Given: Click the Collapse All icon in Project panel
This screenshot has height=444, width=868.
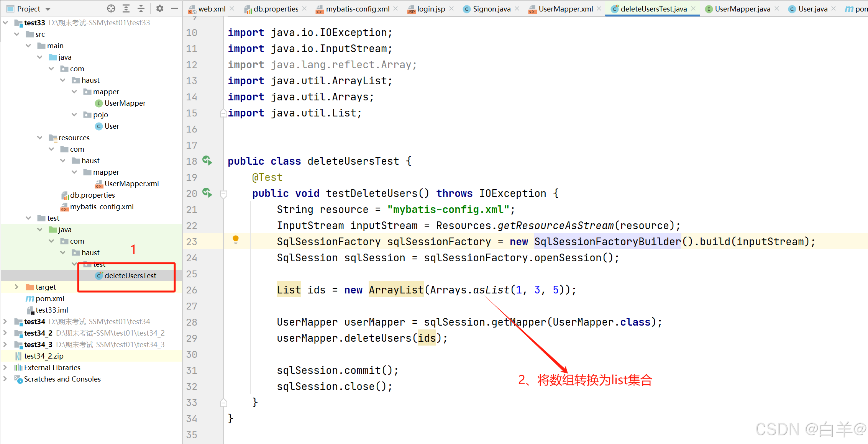Looking at the screenshot, I should 141,8.
